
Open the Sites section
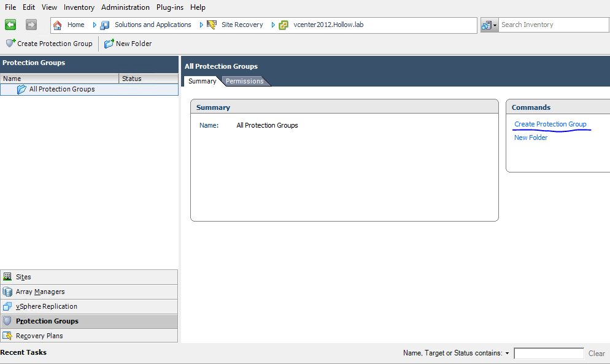(x=89, y=277)
